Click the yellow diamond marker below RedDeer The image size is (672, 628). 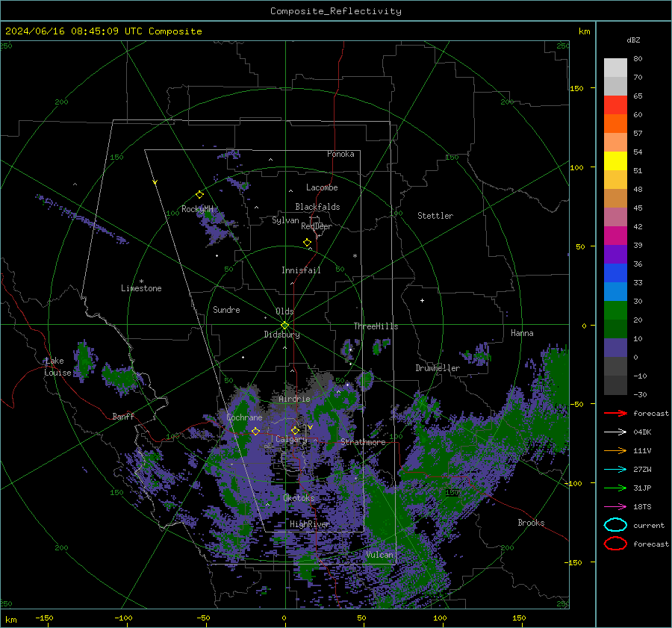[x=308, y=243]
